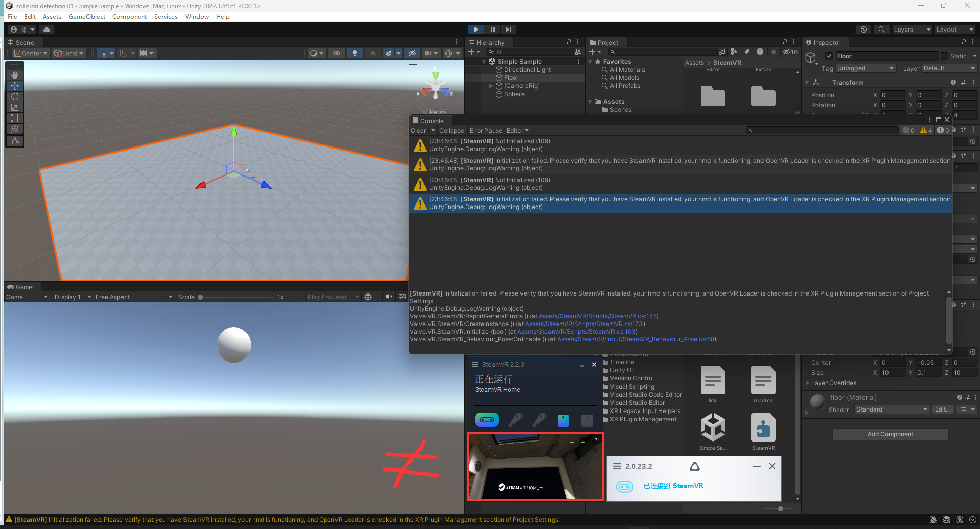Screen dimensions: 980x529
Task: Open the GameObject menu
Action: click(87, 17)
